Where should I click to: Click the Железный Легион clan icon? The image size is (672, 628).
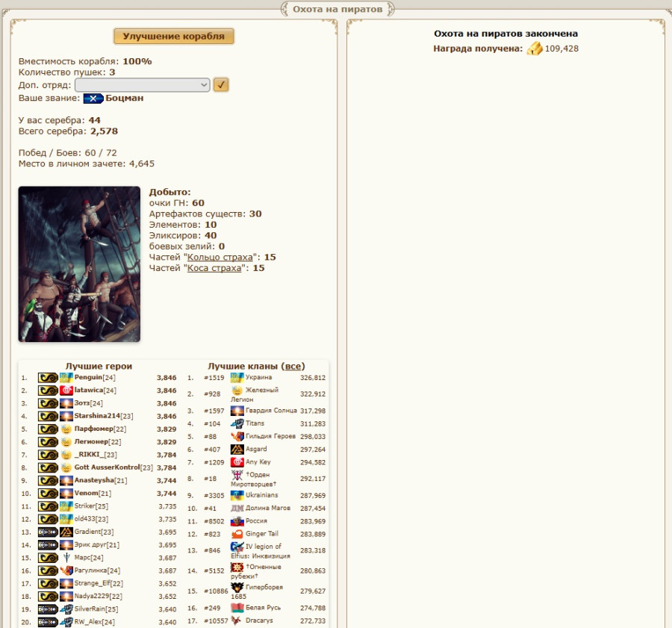[237, 390]
